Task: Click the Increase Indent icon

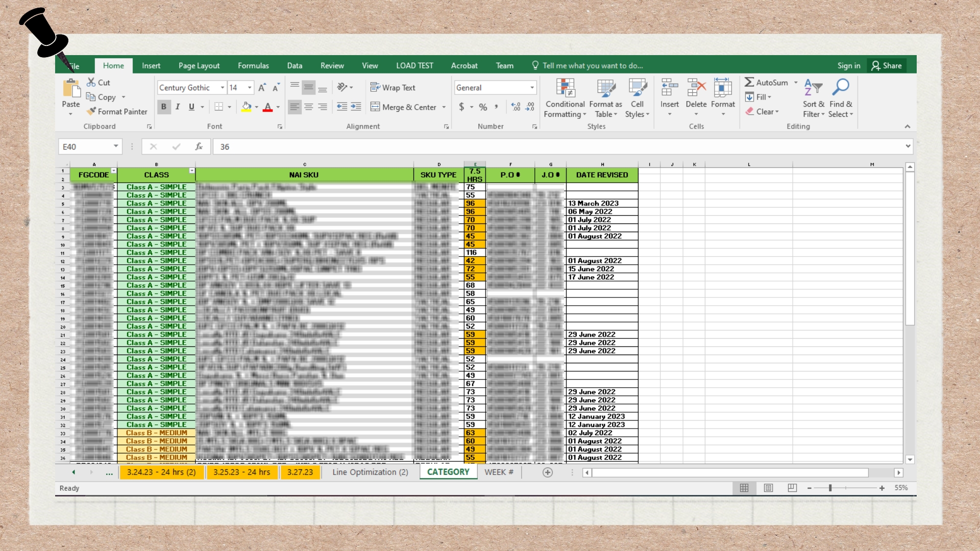Action: pyautogui.click(x=356, y=107)
